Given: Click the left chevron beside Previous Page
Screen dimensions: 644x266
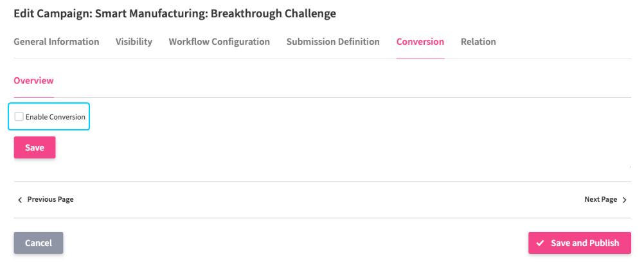Looking at the screenshot, I should click(x=19, y=200).
